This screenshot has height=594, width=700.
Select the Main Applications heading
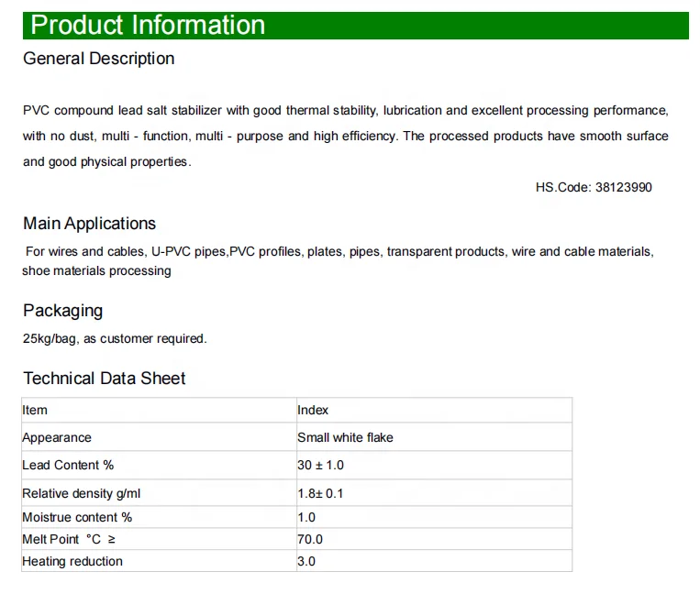(x=89, y=224)
